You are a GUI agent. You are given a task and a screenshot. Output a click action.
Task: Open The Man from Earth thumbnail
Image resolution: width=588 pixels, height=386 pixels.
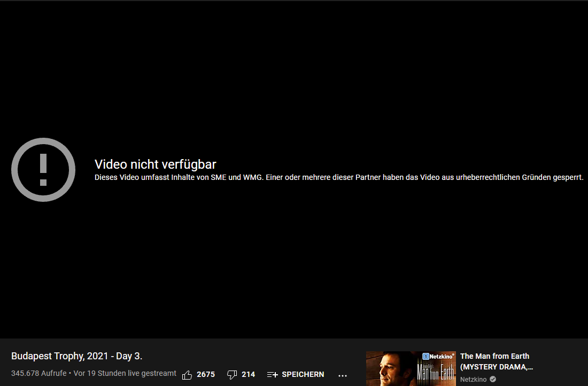[411, 369]
